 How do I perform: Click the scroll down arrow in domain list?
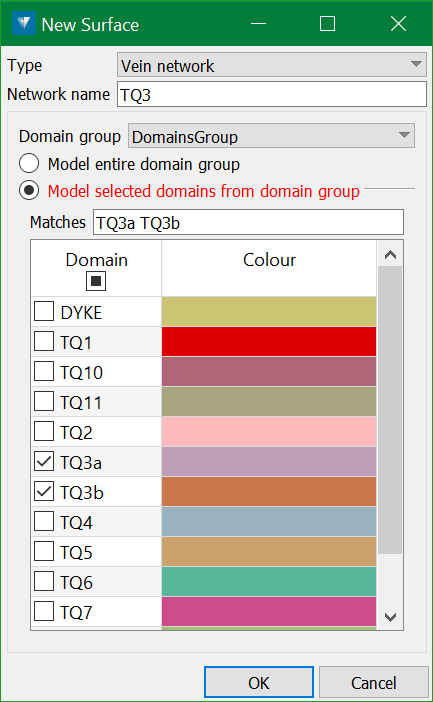pos(390,617)
